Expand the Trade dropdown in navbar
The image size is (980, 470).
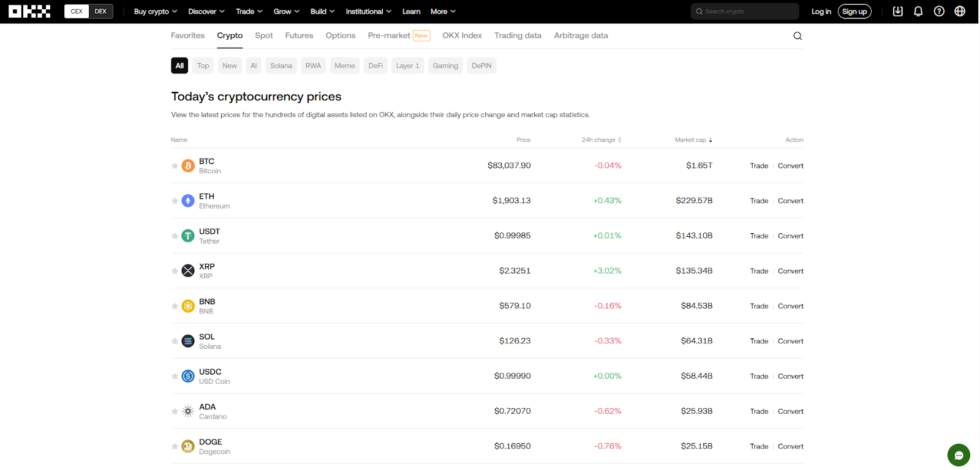point(249,11)
